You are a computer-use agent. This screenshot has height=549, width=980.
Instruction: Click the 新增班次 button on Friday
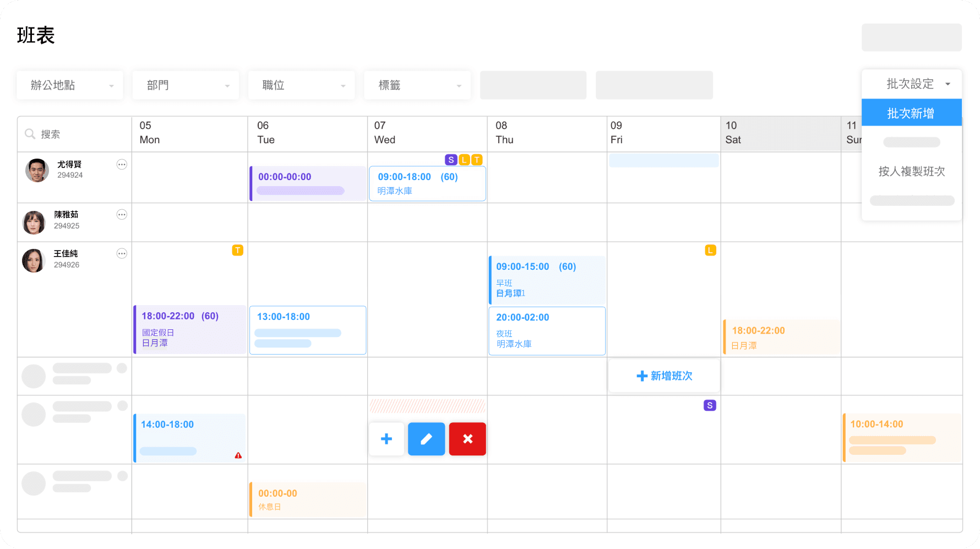[664, 376]
